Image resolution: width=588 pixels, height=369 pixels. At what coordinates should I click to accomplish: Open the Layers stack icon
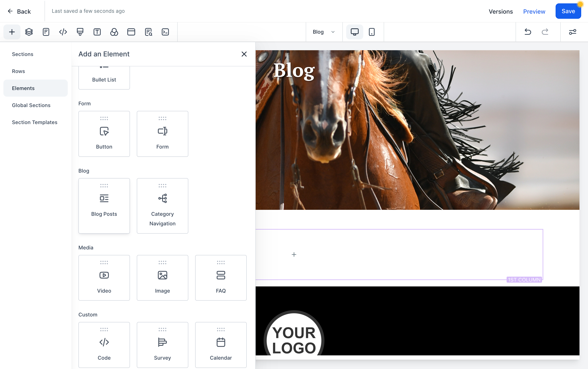point(29,32)
